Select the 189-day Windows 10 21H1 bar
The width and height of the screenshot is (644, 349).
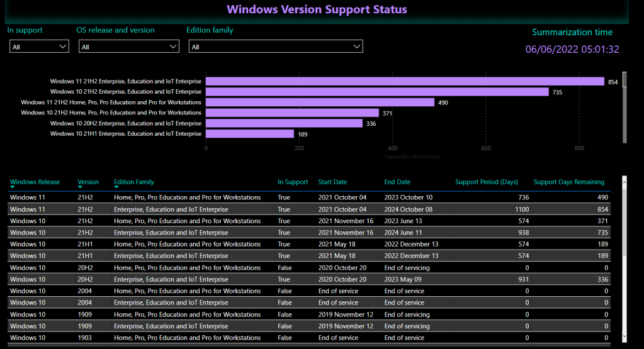[x=250, y=134]
